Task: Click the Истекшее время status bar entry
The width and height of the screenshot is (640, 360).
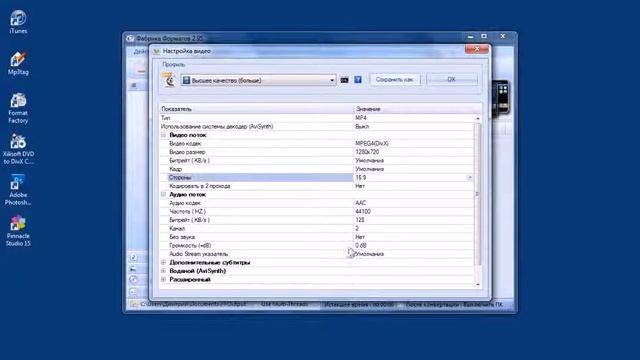Action: 360,304
